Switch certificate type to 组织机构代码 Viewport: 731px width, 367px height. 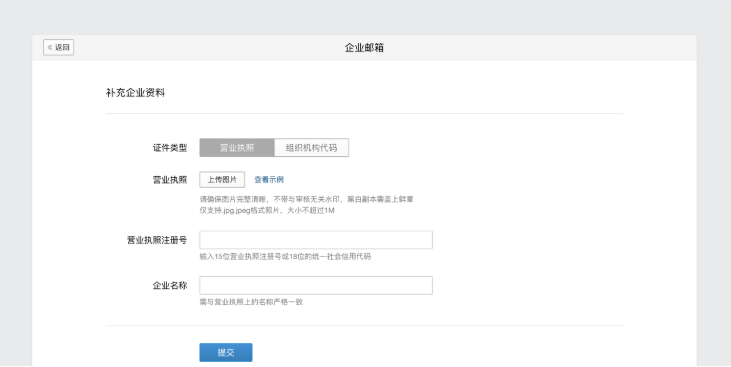click(311, 148)
